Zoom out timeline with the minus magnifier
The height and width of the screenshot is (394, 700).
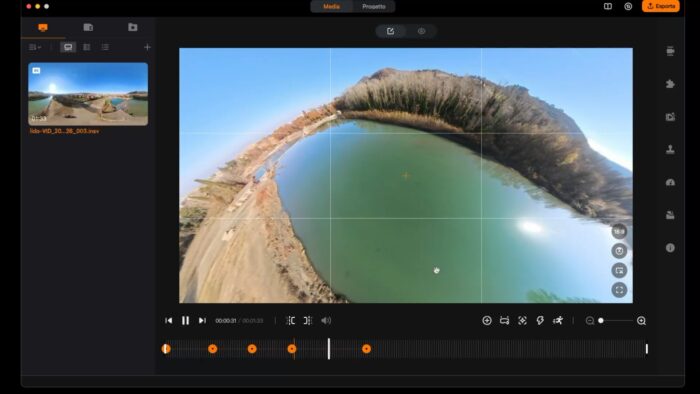tap(589, 321)
